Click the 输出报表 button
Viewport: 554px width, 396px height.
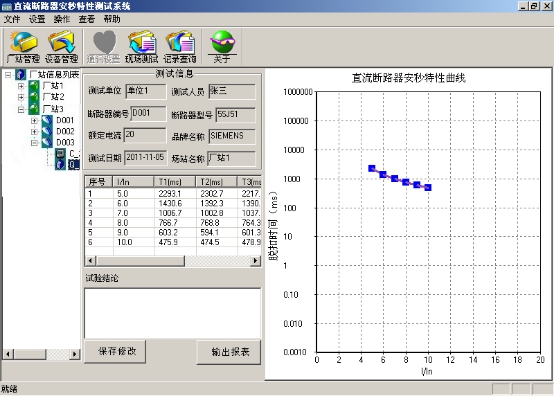pos(229,352)
